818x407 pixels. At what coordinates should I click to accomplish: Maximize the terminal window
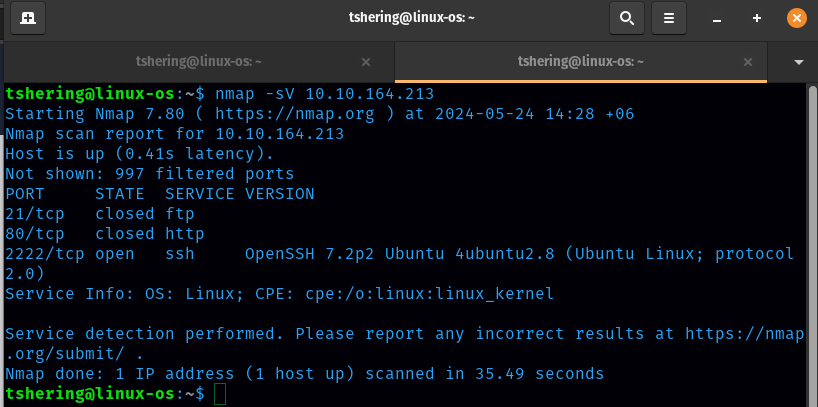[757, 18]
